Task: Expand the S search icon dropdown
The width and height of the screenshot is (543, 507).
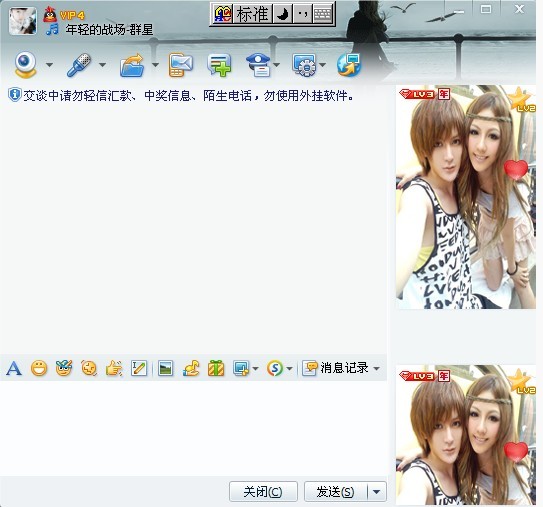Action: (290, 368)
